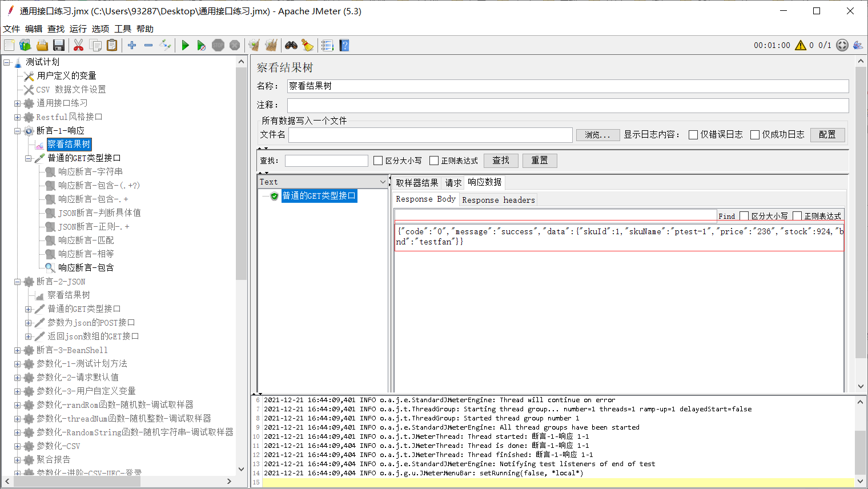Click the Clear All double broom icon
868x489 pixels.
(271, 45)
